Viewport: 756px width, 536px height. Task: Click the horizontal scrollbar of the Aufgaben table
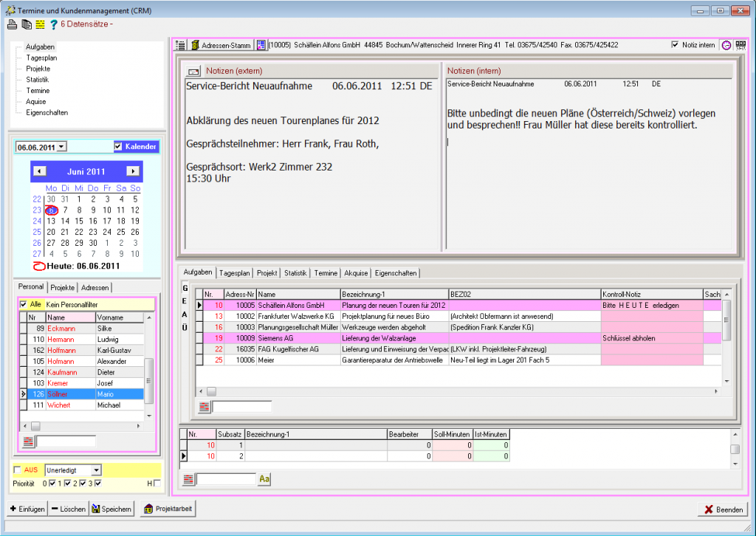(458, 391)
